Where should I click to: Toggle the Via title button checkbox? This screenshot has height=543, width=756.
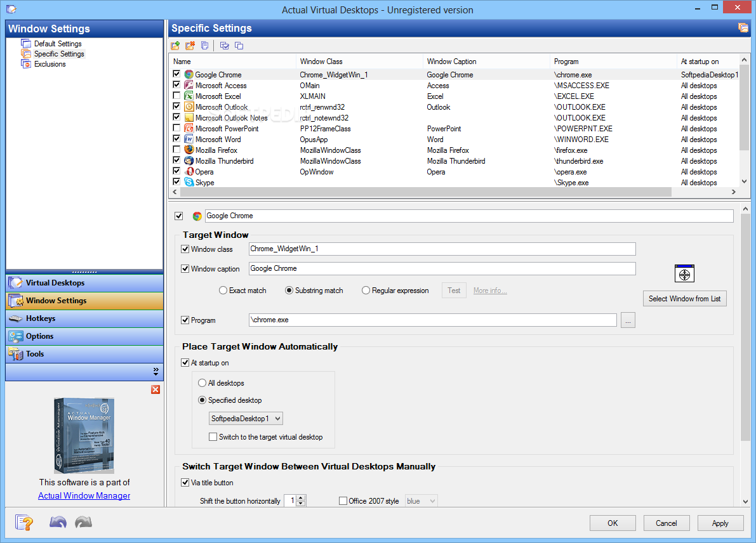click(185, 482)
